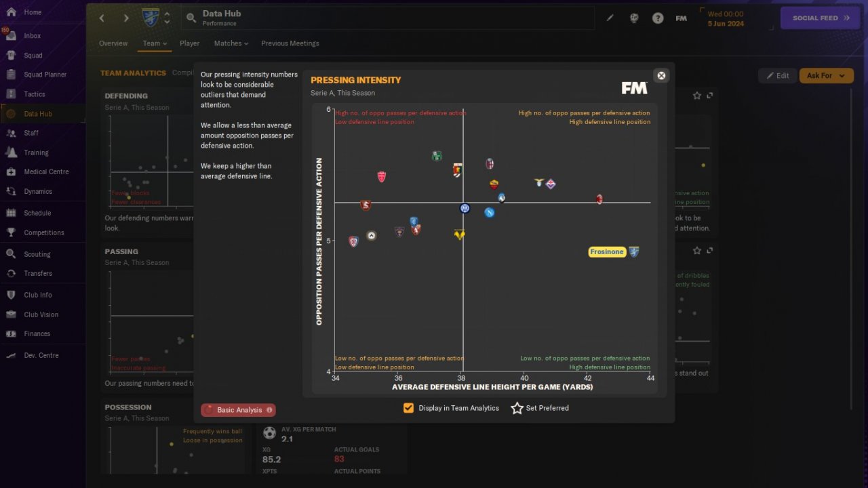
Task: Open the Team tab dropdown
Action: pos(155,43)
